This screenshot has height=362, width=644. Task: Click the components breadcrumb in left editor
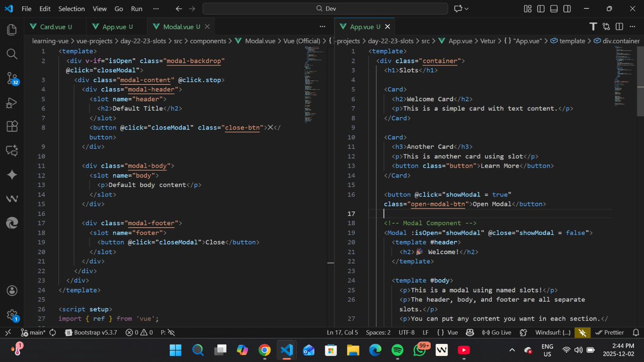208,41
